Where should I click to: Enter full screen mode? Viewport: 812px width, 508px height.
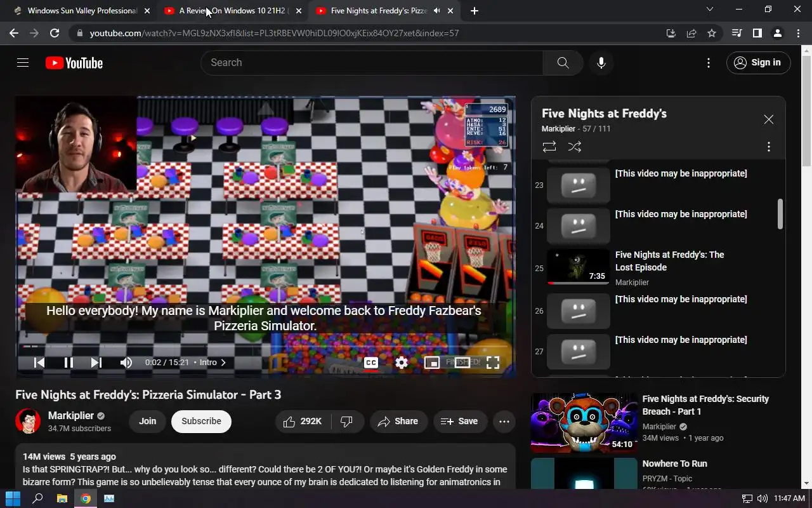(493, 363)
